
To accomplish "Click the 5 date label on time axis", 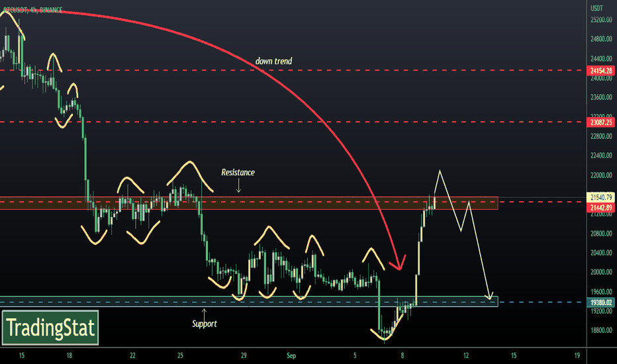I will (x=355, y=355).
